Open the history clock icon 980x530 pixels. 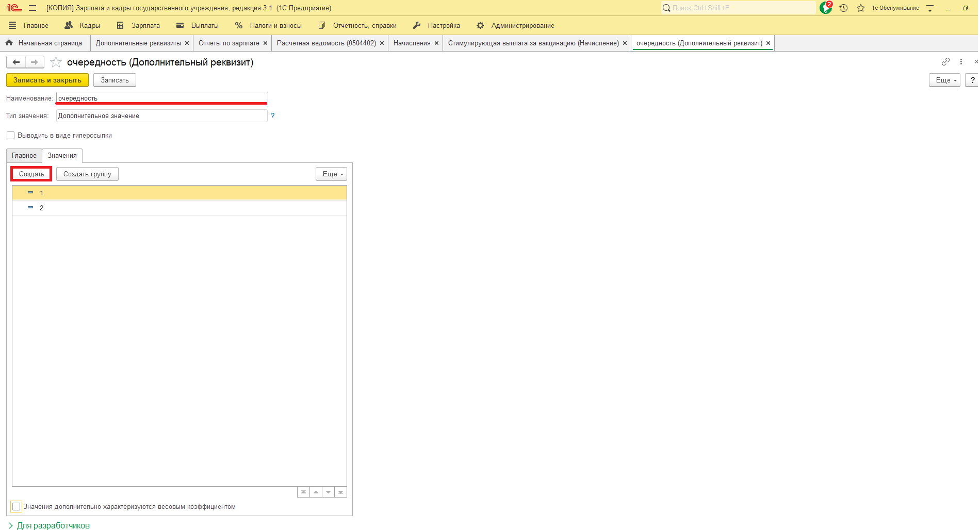[x=843, y=8]
